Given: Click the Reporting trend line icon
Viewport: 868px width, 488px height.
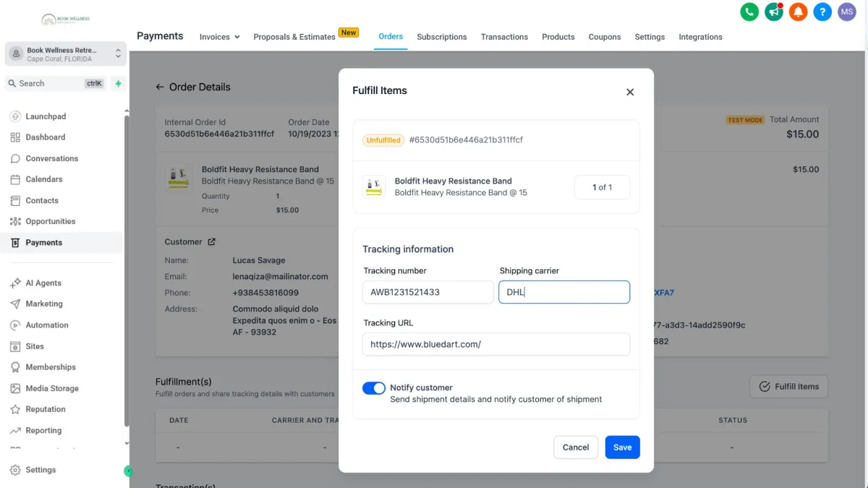Looking at the screenshot, I should pyautogui.click(x=15, y=430).
